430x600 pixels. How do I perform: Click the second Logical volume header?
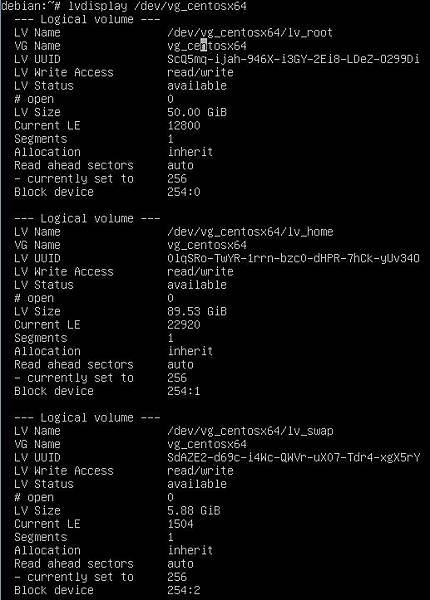87,218
